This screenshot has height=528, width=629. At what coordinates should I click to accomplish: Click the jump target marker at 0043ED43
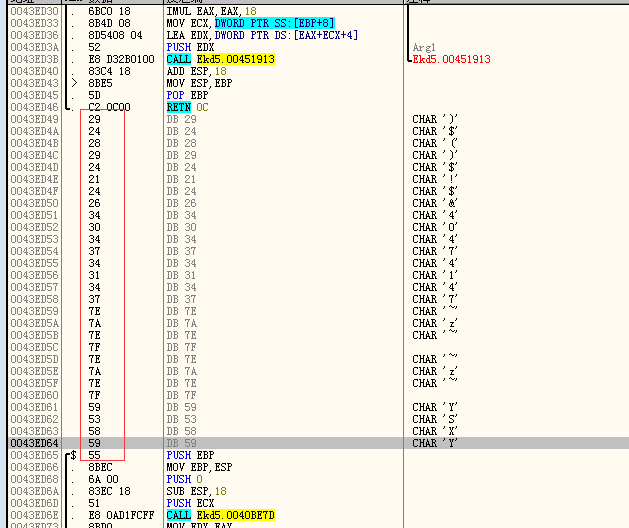(x=73, y=84)
